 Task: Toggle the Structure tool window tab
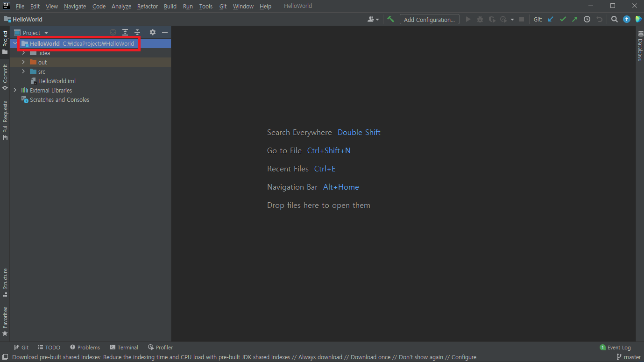tap(5, 283)
